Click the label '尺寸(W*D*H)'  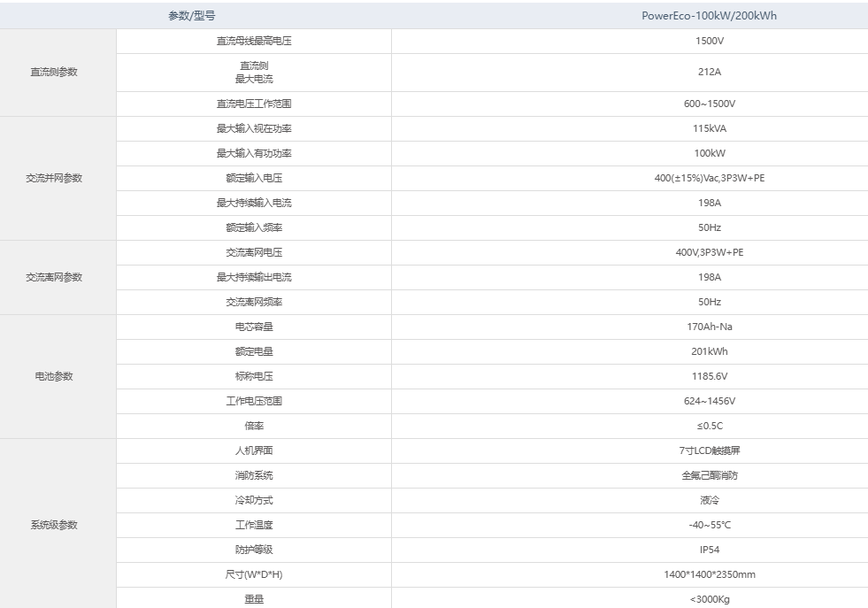[254, 575]
